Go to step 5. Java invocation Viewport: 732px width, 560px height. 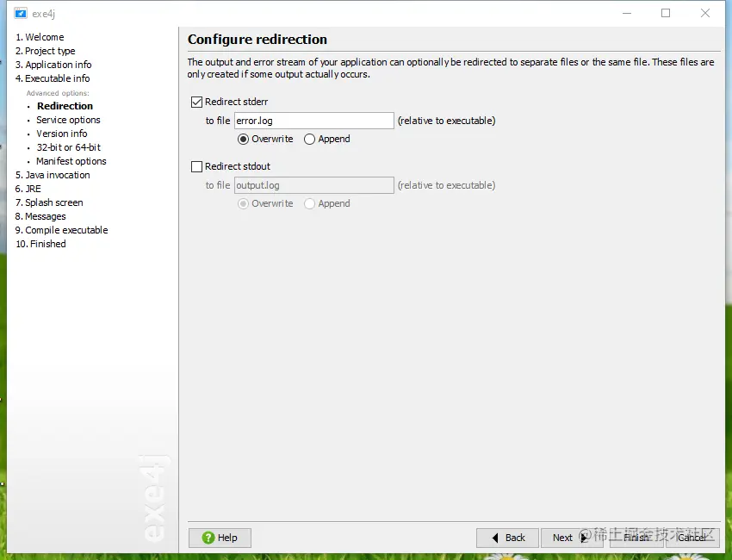pyautogui.click(x=53, y=175)
